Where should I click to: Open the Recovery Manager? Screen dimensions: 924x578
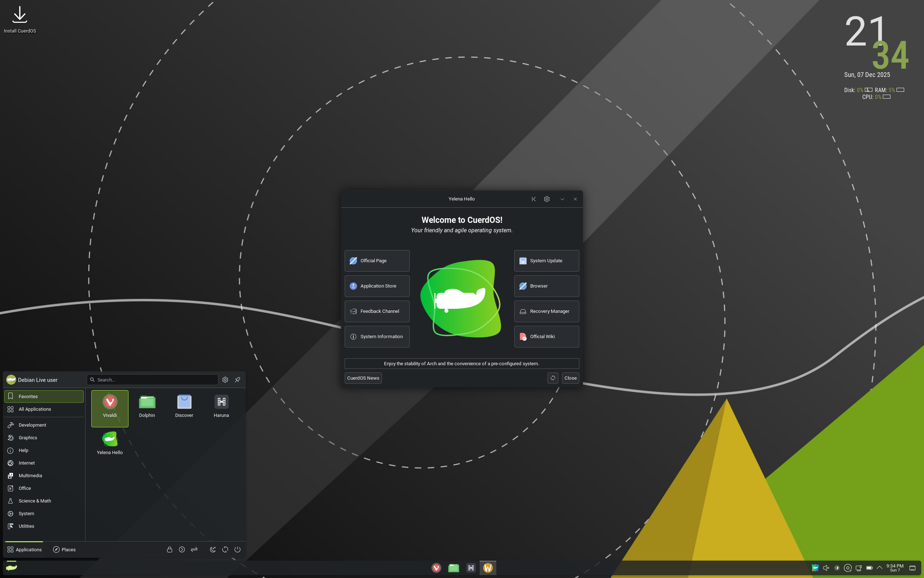pos(546,311)
